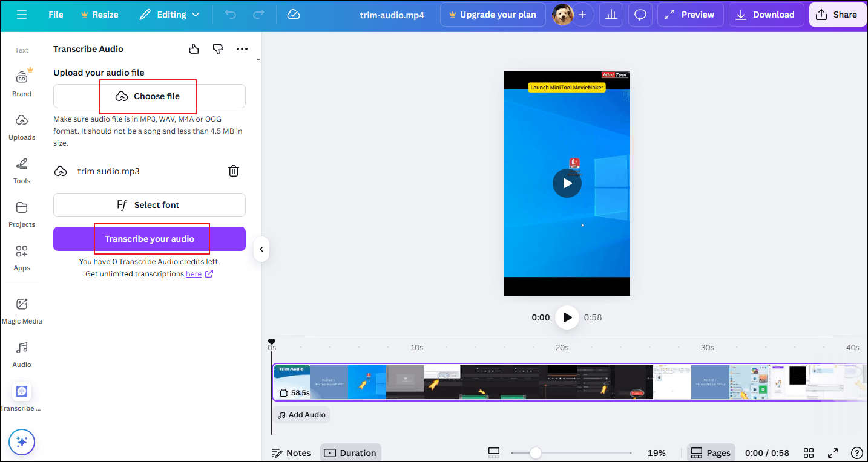Open the help question mark icon
The height and width of the screenshot is (462, 868).
click(857, 453)
